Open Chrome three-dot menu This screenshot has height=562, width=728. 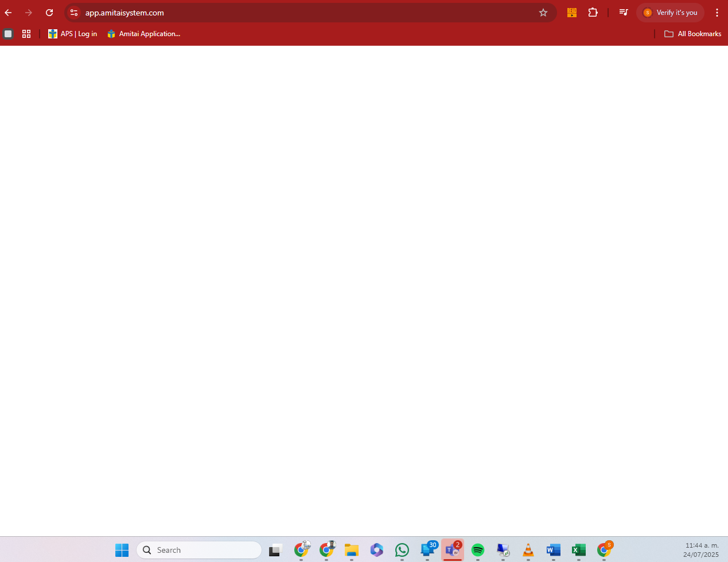[x=717, y=13]
